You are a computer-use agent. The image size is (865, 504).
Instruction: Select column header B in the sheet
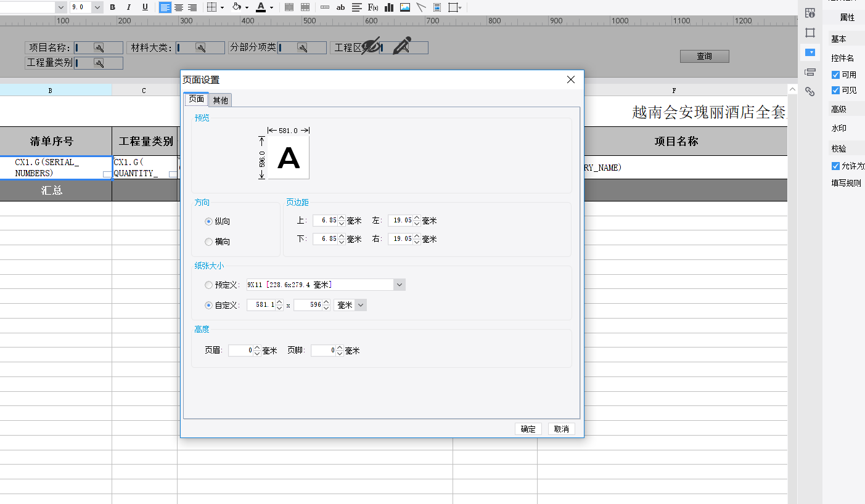(x=50, y=90)
